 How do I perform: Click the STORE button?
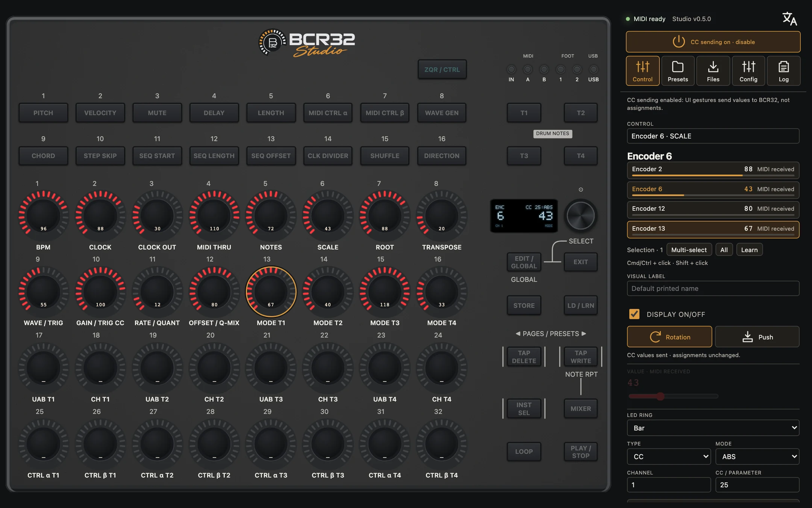click(524, 306)
